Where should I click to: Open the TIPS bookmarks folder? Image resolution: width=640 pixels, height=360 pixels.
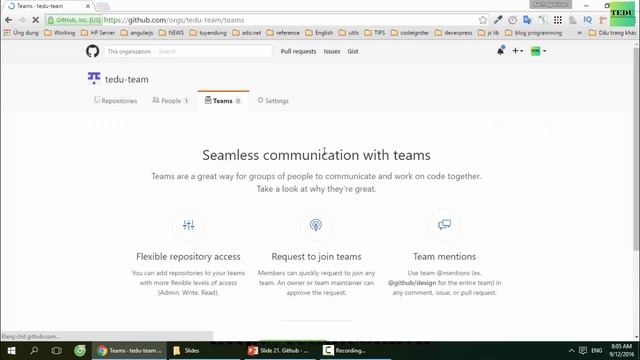(x=375, y=33)
